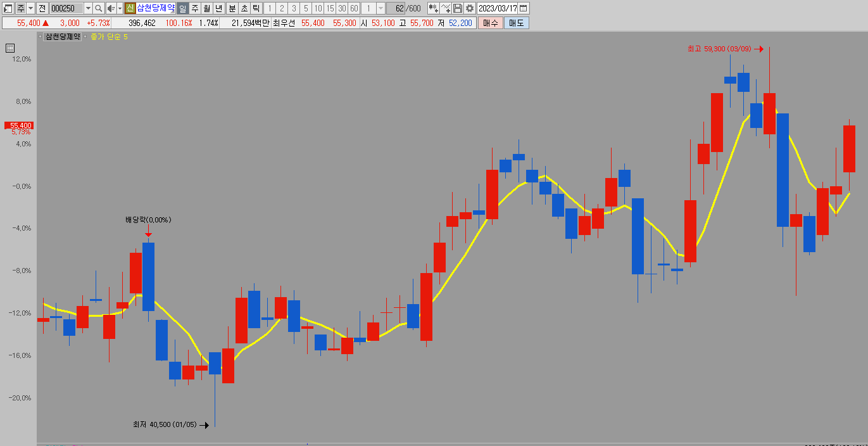Click the change rate value +5.73%
868x446 pixels.
click(x=98, y=23)
